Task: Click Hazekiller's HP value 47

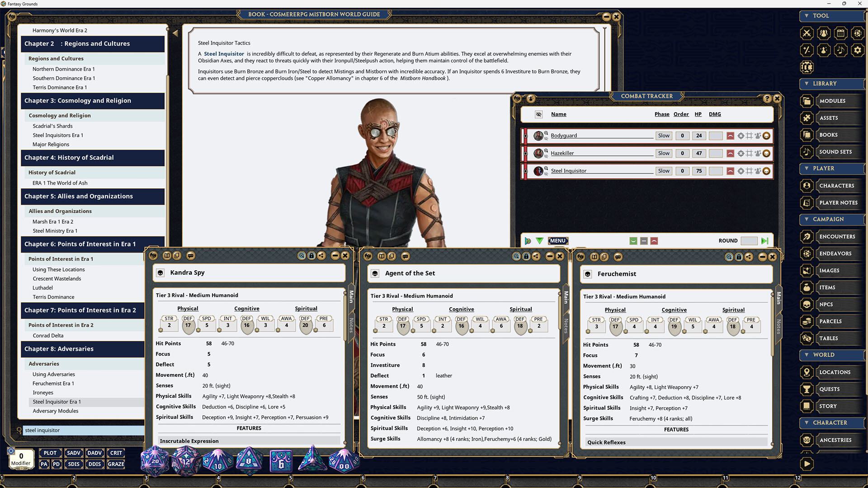Action: coord(699,153)
